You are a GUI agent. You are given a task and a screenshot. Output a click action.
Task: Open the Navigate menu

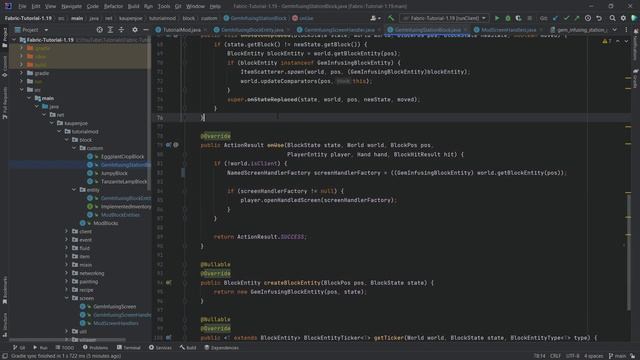[x=71, y=6]
